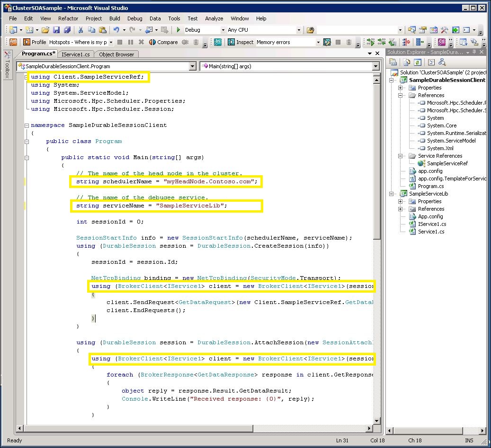Screen dimensions: 491x448
Task: Expand the SampleServiceLib References node
Action: (x=400, y=209)
